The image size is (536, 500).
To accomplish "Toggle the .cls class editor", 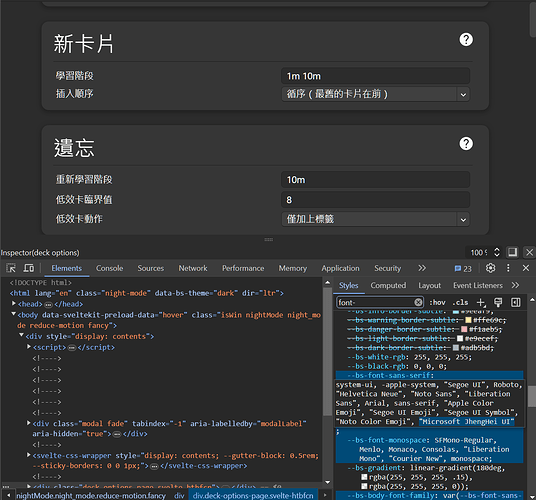I will coord(460,302).
